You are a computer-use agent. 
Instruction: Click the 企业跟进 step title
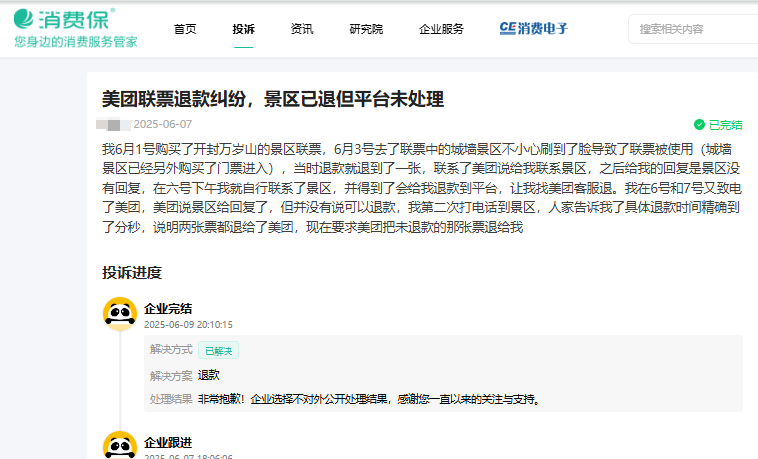168,443
